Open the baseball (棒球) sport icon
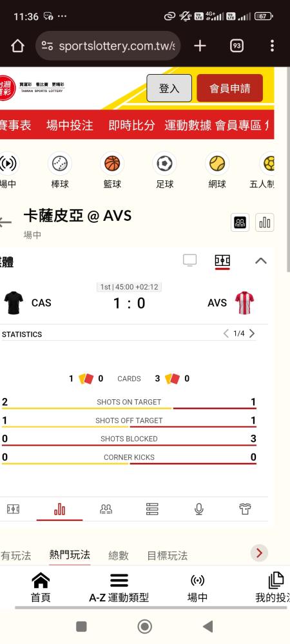The height and width of the screenshot is (644, 290). [60, 164]
